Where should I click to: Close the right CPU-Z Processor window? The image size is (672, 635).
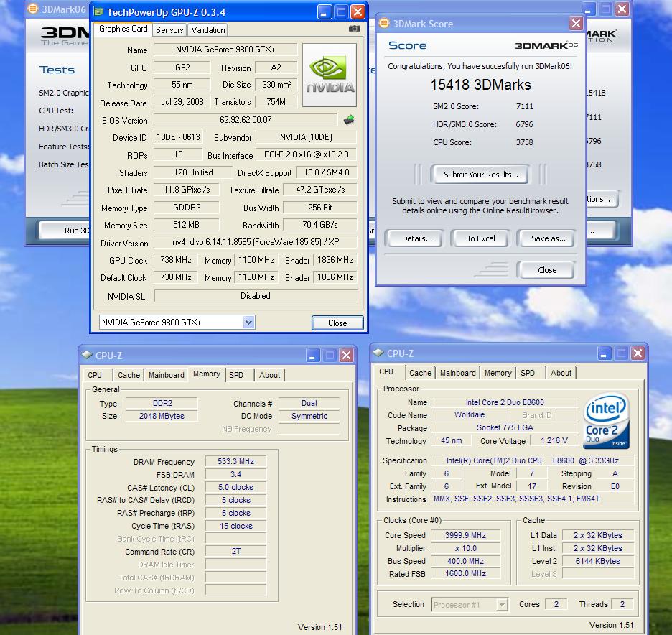(638, 353)
